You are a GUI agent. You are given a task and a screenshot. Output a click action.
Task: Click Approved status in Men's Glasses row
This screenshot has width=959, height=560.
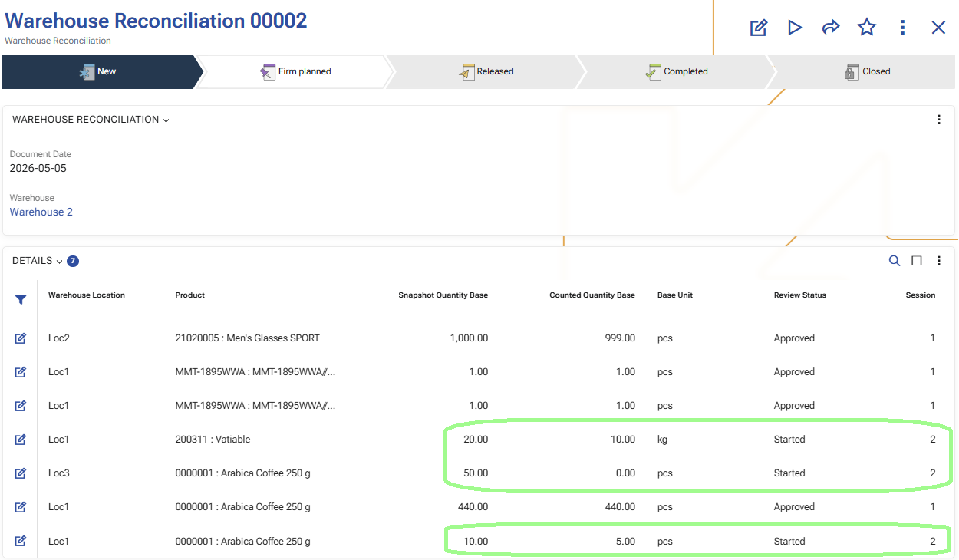pos(794,338)
